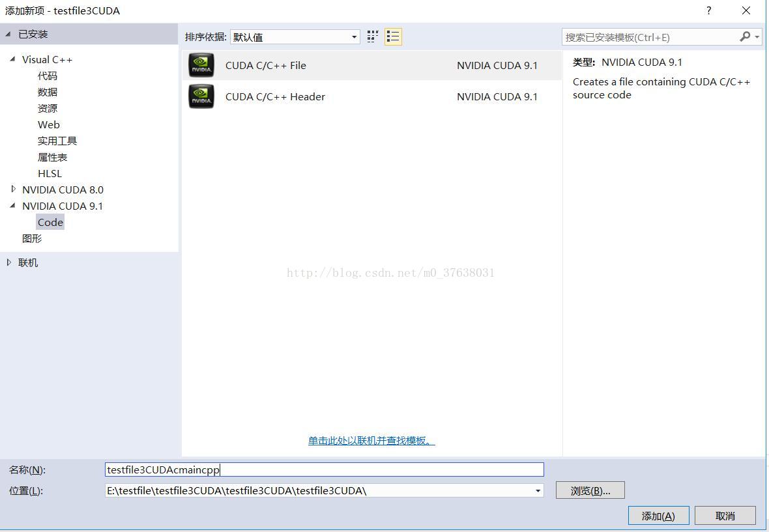
Task: Select the 代码 category
Action: [48, 76]
